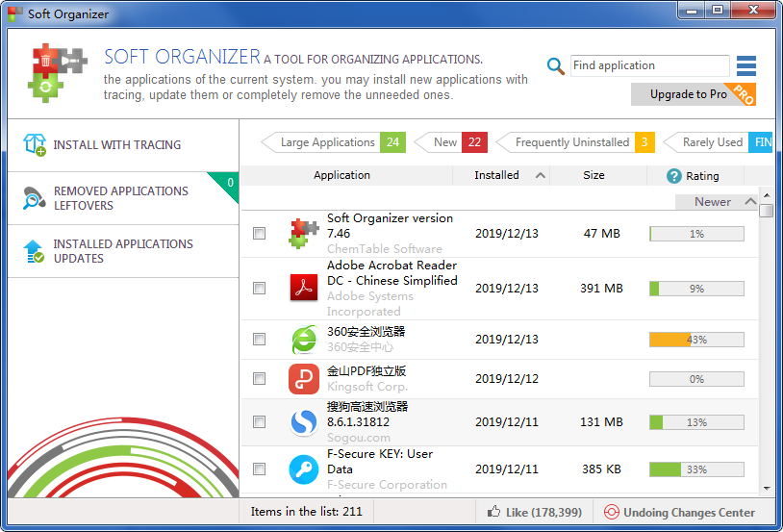Click the Rating help question mark icon
Viewport: 783px width, 532px height.
coord(673,176)
